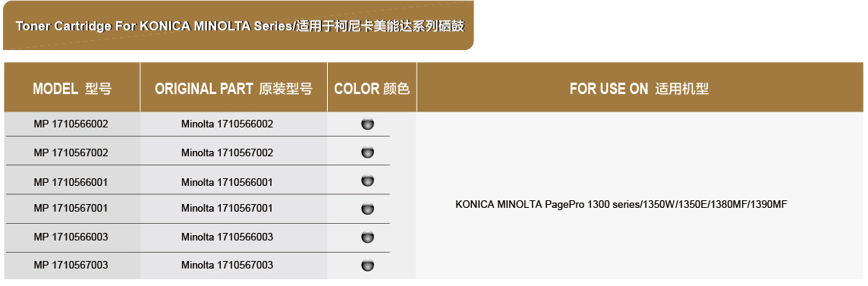
Task: Click original part Minolta 1710566003
Action: [227, 237]
